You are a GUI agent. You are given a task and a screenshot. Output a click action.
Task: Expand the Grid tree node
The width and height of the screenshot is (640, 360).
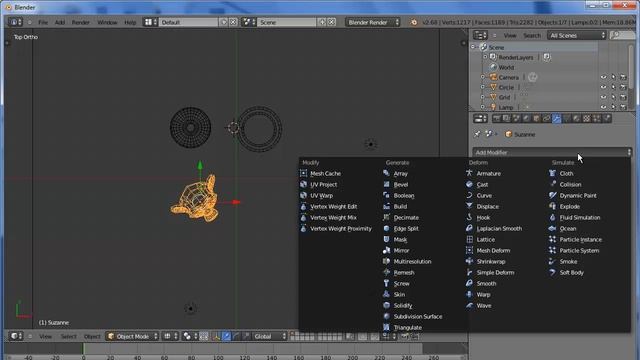click(483, 97)
